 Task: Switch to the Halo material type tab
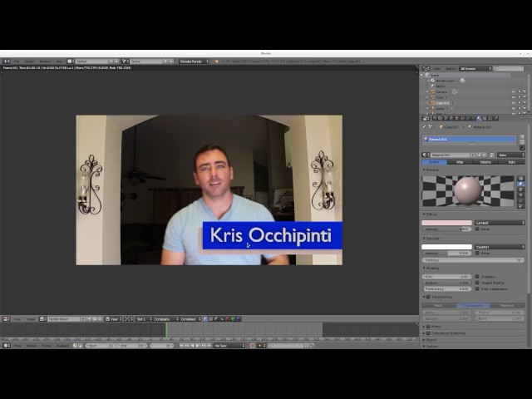coord(512,162)
